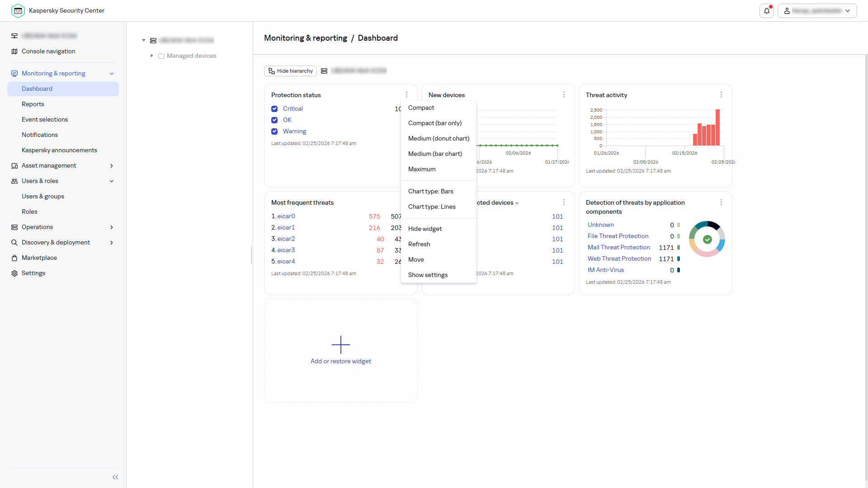
Task: Open the Threat activity widget options menu
Action: click(x=721, y=95)
